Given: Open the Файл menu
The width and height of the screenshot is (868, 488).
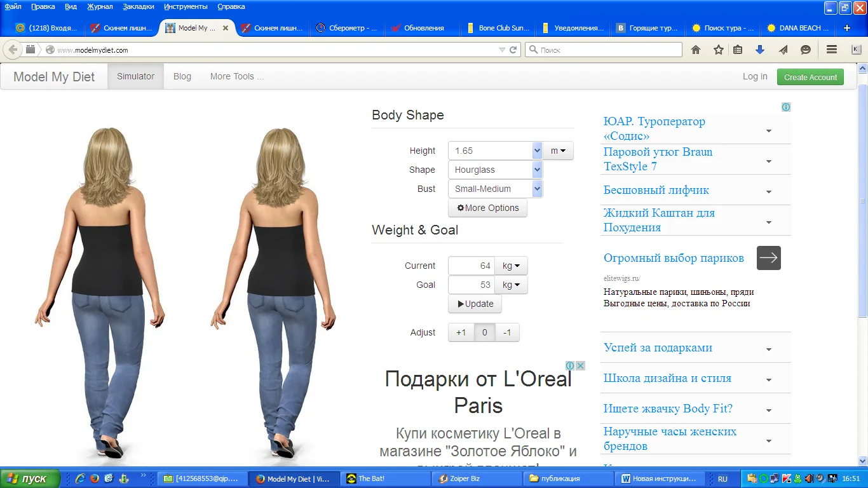Looking at the screenshot, I should (x=13, y=6).
